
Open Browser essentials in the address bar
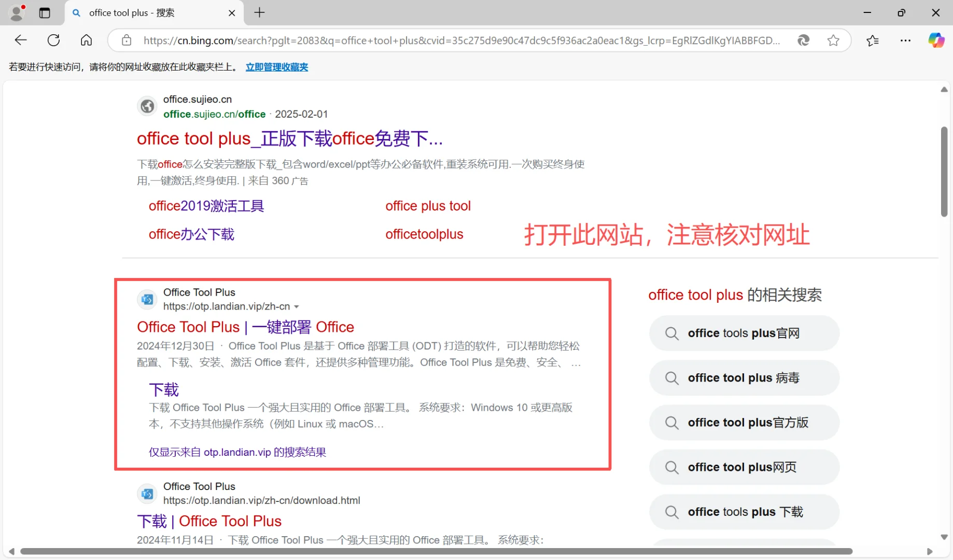click(804, 40)
